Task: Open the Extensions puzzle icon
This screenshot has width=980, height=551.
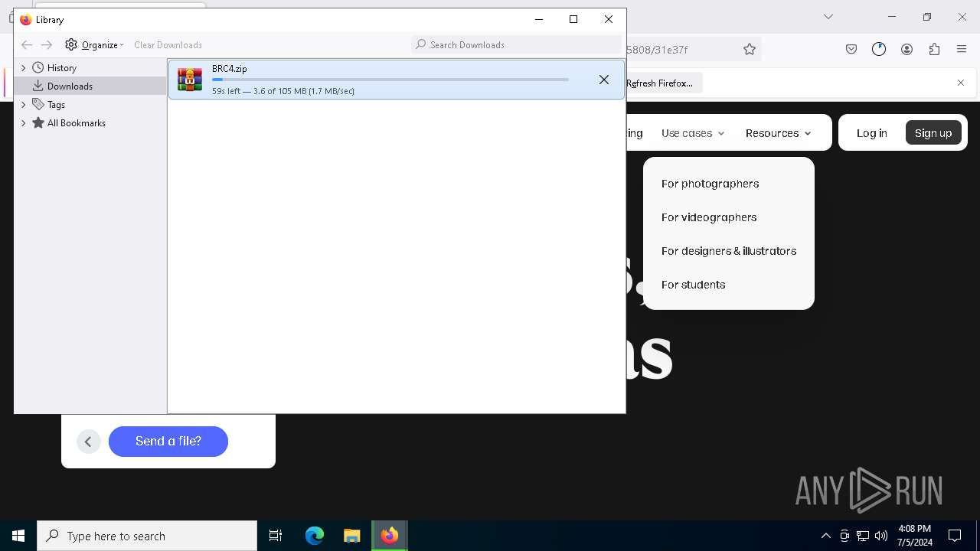Action: pos(934,50)
